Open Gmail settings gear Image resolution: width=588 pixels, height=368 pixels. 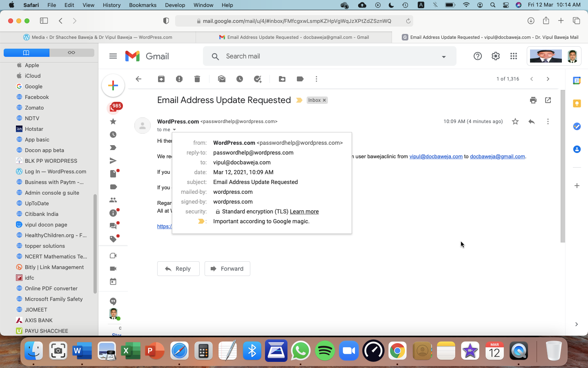[x=495, y=56]
